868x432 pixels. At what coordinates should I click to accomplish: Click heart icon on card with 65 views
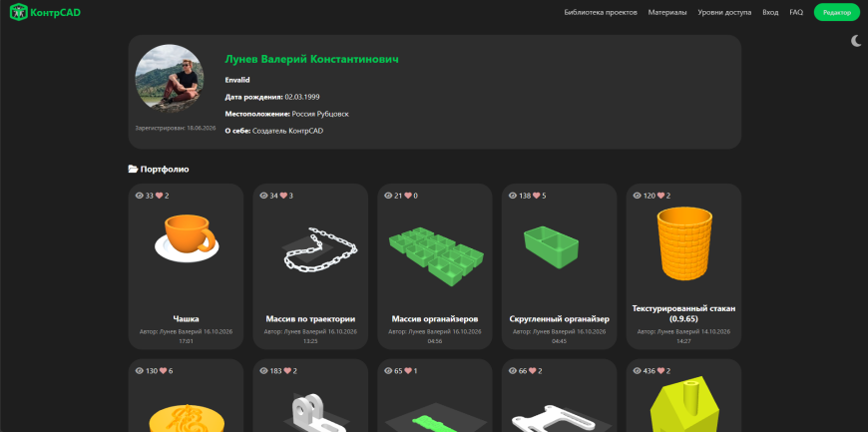pyautogui.click(x=408, y=370)
